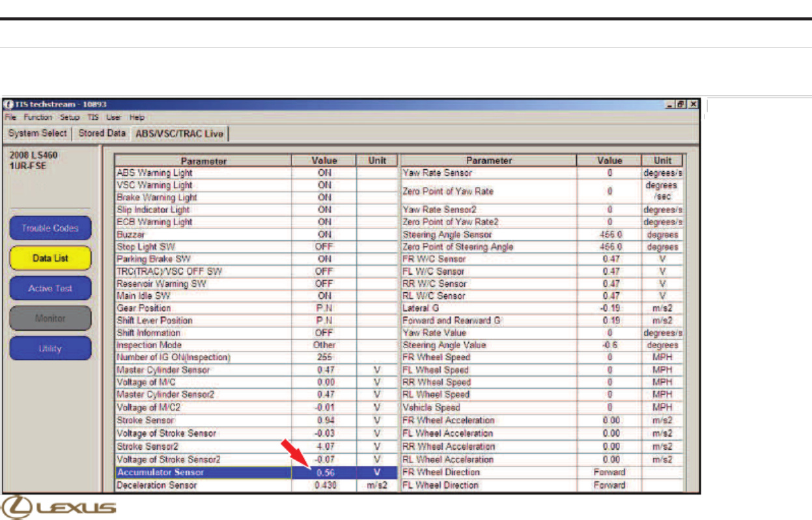
Task: Click the yellow Data List button
Action: click(50, 258)
